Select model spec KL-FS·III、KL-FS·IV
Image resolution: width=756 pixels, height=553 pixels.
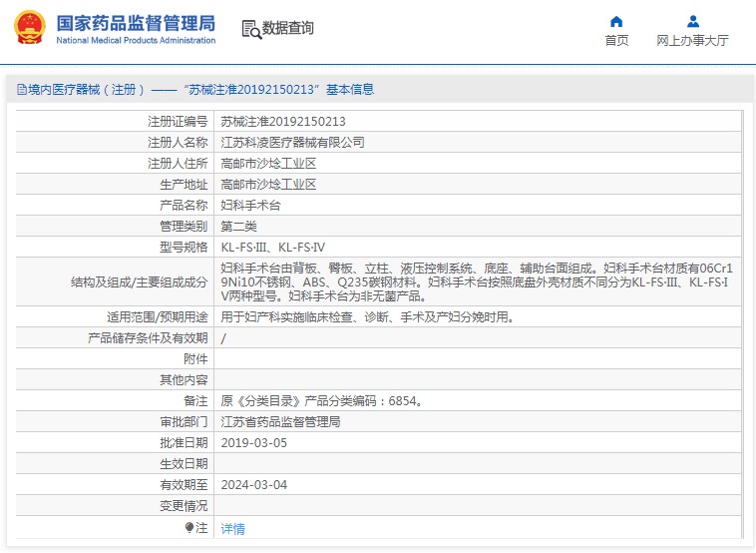click(273, 248)
